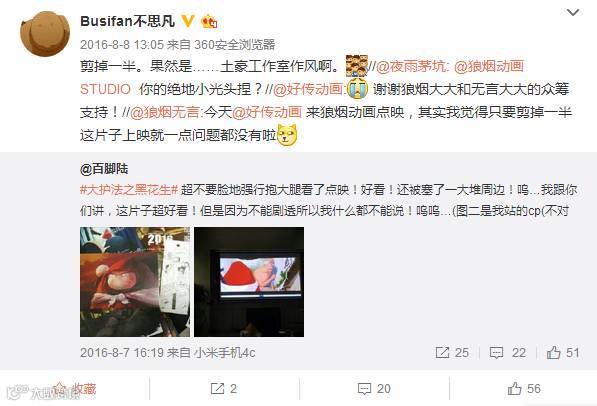Screen dimensions: 597x406
Task: View the second projector screen photo
Action: (249, 282)
